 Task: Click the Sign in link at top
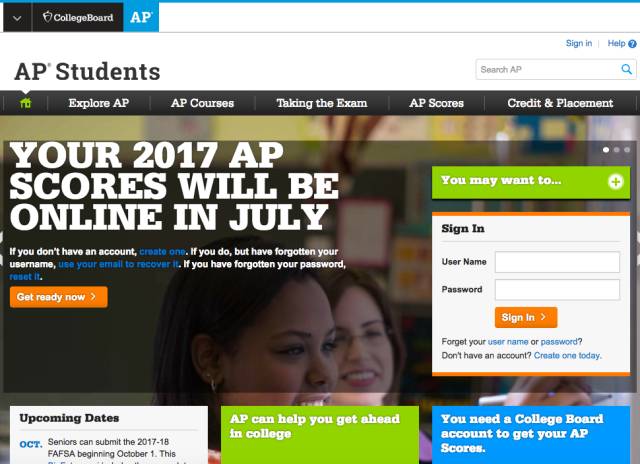[x=578, y=43]
